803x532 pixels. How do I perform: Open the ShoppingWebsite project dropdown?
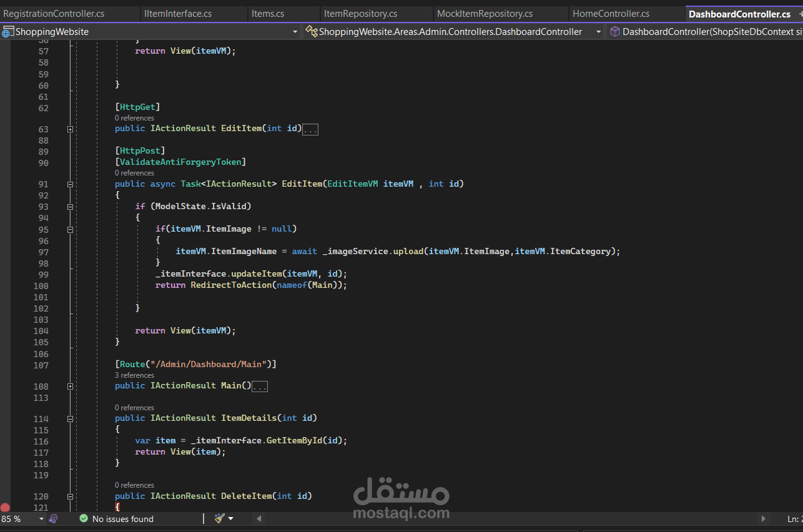click(x=295, y=31)
